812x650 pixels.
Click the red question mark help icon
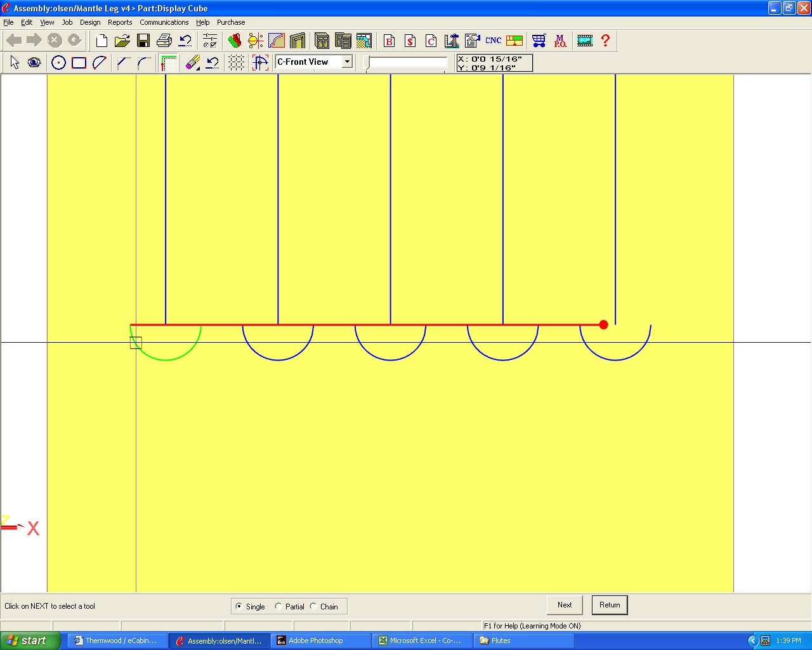click(x=605, y=41)
